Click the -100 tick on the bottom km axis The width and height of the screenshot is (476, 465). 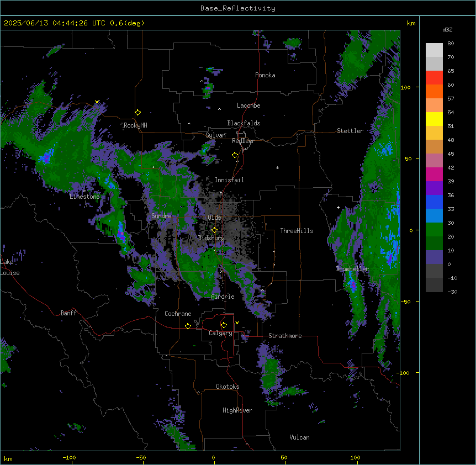pos(69,457)
